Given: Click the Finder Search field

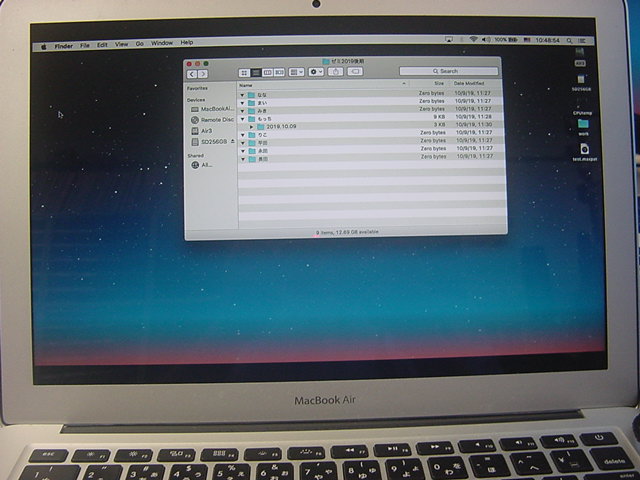Looking at the screenshot, I should 449,71.
